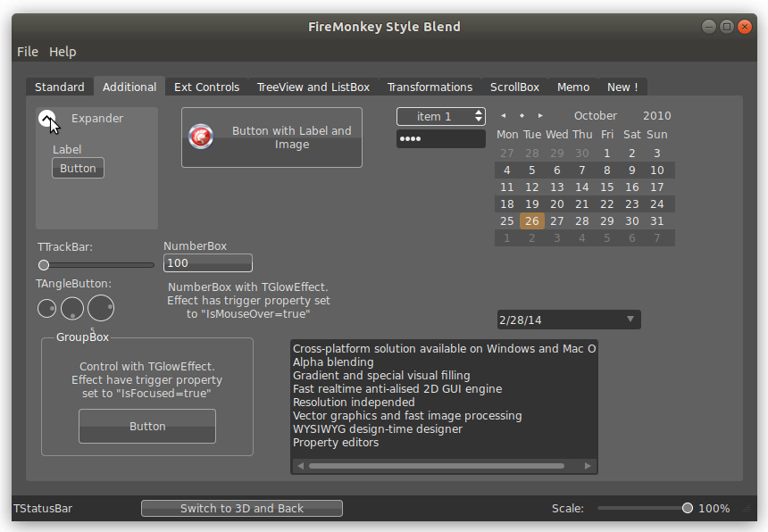This screenshot has height=532, width=768.
Task: Switch to the Memo tab
Action: 573,87
